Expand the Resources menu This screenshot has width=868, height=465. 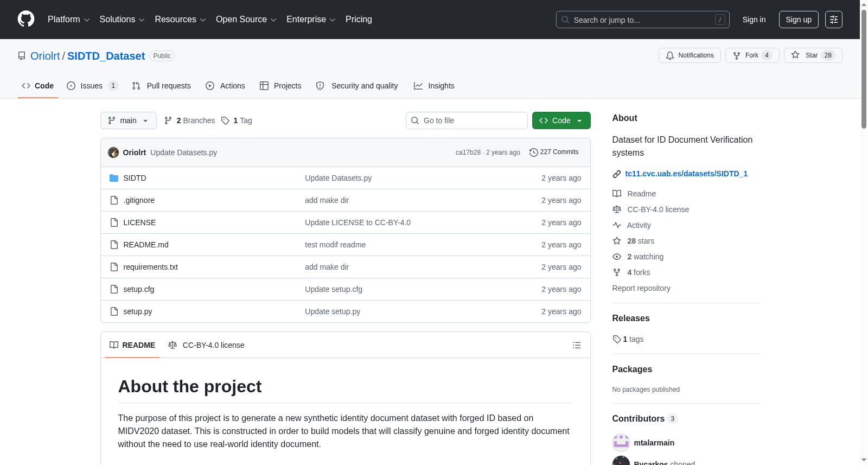coord(180,20)
